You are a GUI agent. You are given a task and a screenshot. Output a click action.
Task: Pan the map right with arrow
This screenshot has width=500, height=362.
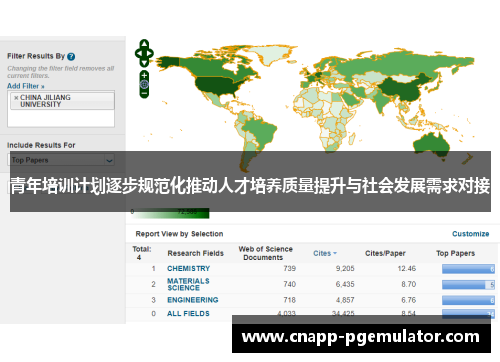coord(150,53)
